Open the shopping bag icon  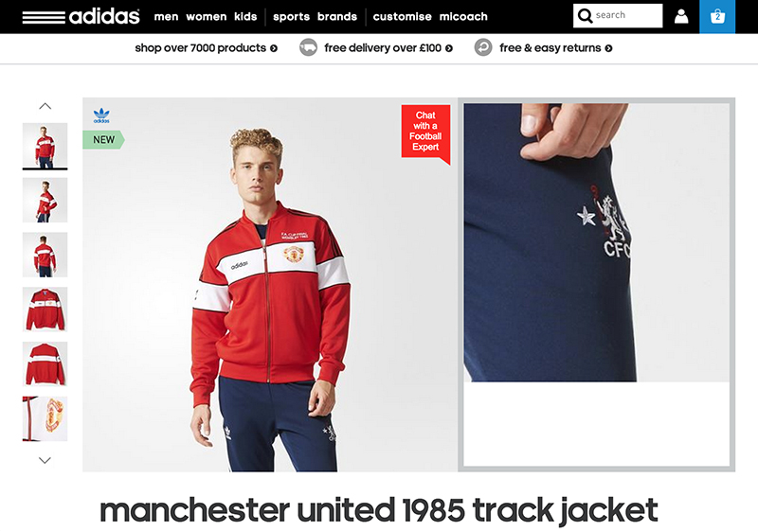point(717,16)
